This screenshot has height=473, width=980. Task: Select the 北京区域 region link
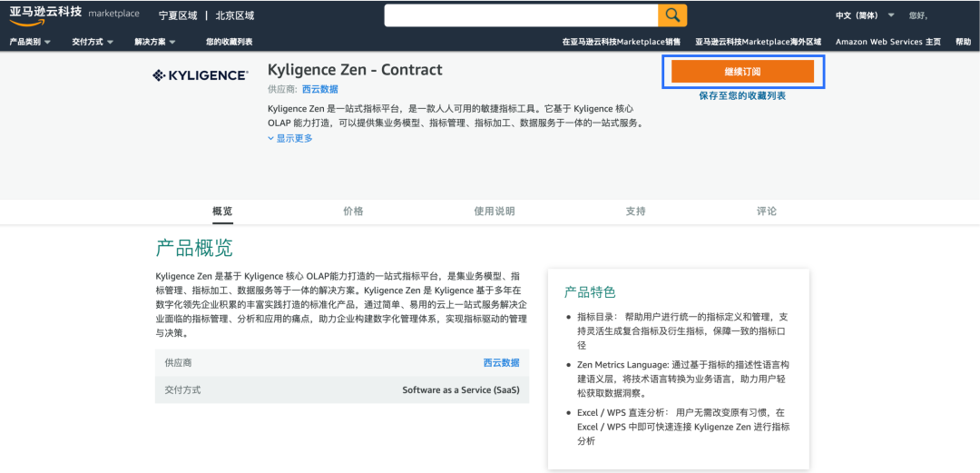(x=235, y=15)
